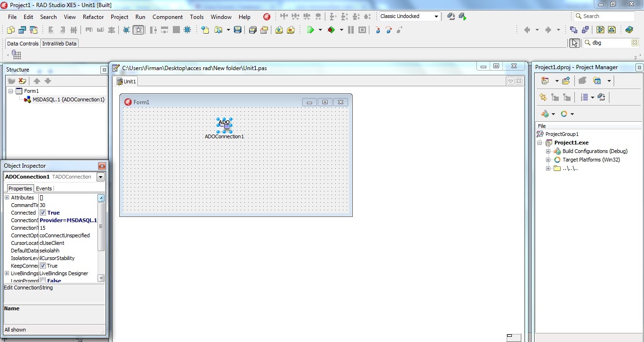
Task: Clear the dbg palette search filter
Action: (635, 43)
